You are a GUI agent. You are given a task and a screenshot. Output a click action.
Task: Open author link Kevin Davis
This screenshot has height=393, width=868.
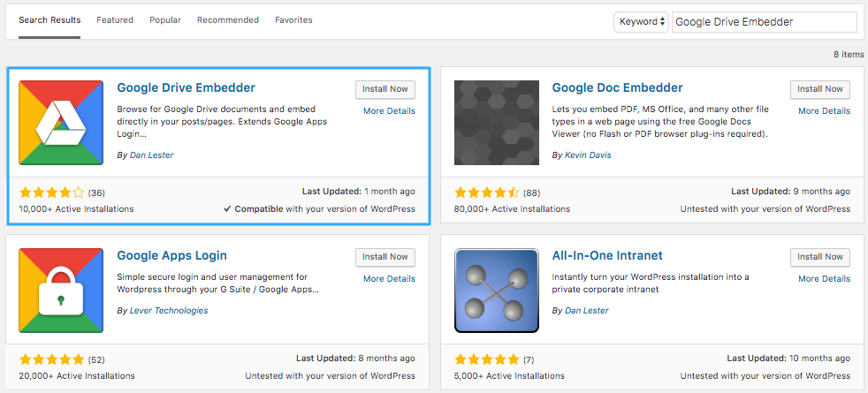(x=588, y=155)
